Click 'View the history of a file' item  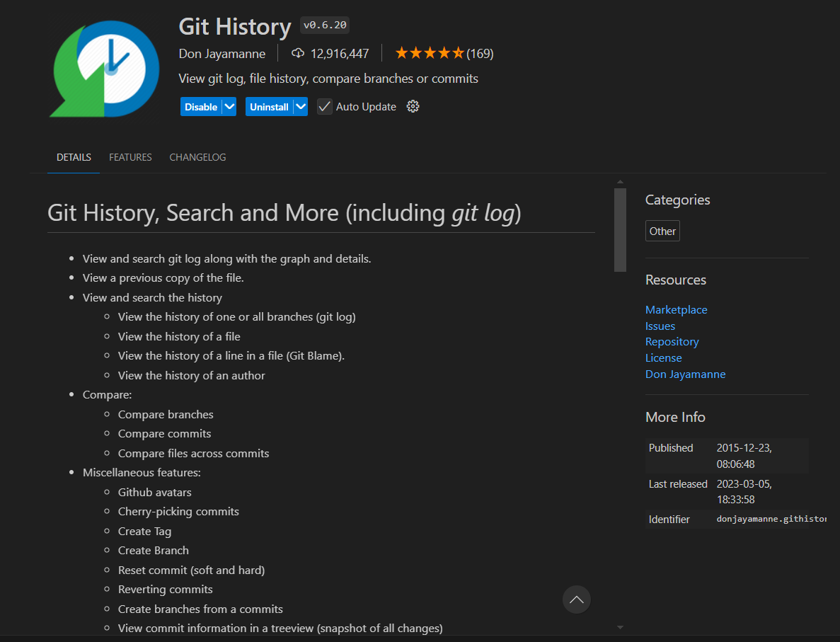(179, 336)
